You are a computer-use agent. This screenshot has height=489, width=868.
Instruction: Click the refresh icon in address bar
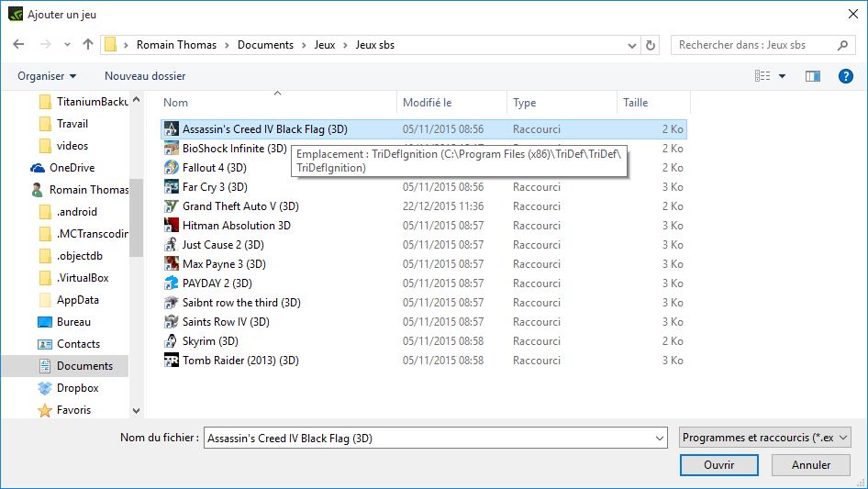coord(651,45)
